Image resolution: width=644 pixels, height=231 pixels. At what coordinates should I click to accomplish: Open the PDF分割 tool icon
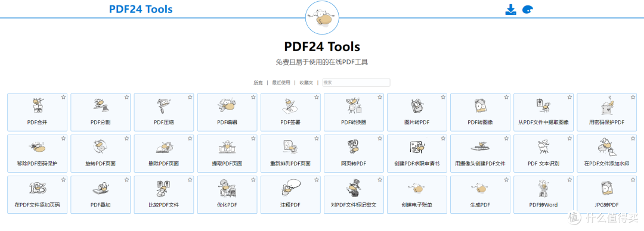pos(101,106)
